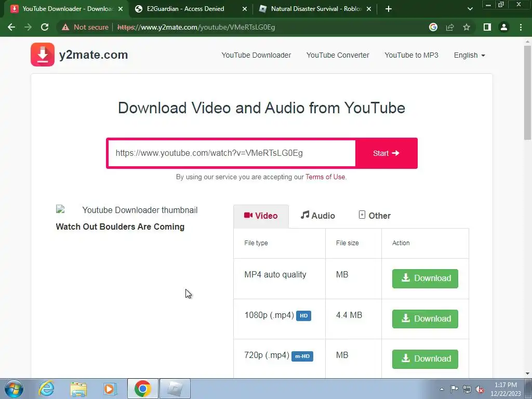
Task: Launch Internet Explorer from the taskbar
Action: tap(46, 389)
